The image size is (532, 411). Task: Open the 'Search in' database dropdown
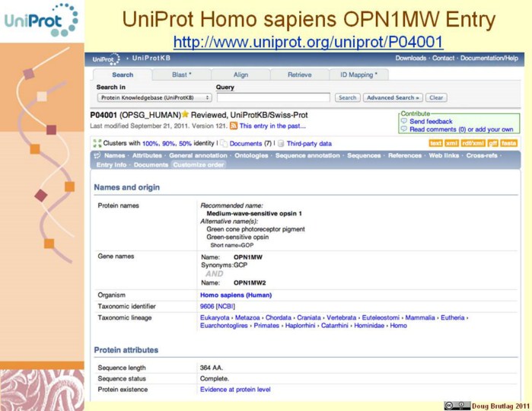(154, 97)
